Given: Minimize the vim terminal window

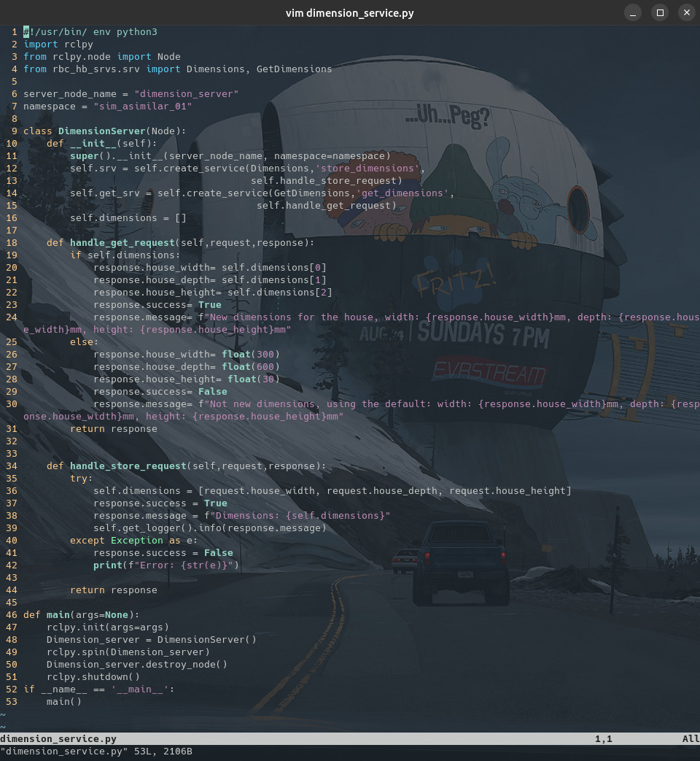Looking at the screenshot, I should (631, 12).
